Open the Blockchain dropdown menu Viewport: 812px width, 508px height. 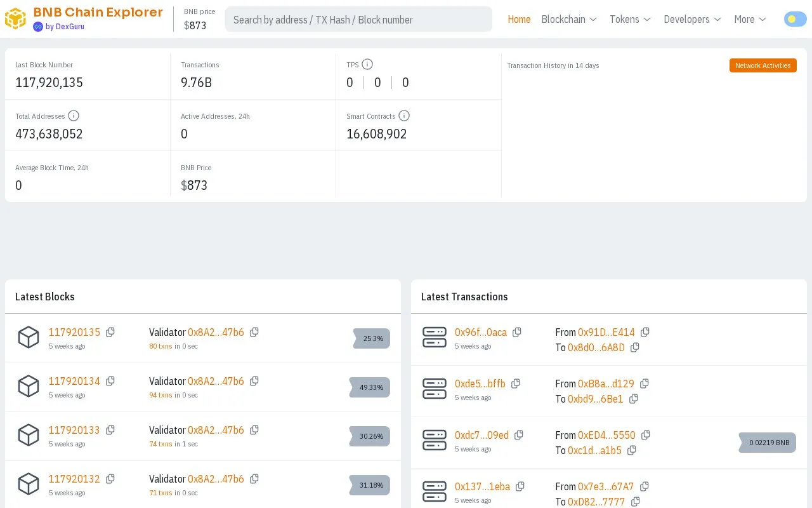pos(569,19)
